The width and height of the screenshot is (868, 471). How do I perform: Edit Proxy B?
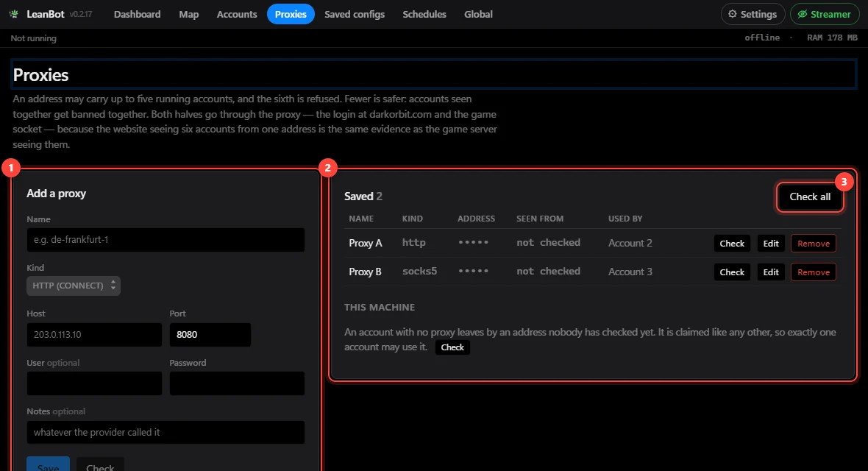(x=771, y=272)
